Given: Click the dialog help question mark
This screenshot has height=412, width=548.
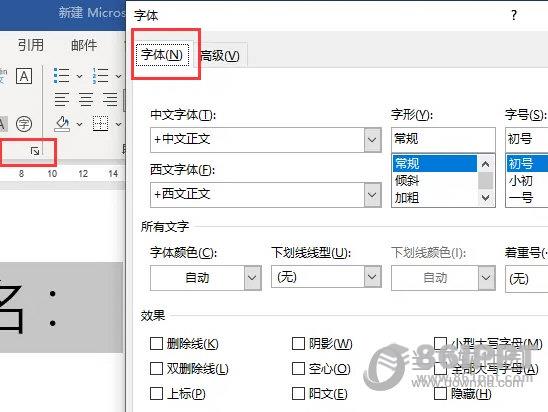Looking at the screenshot, I should [514, 15].
